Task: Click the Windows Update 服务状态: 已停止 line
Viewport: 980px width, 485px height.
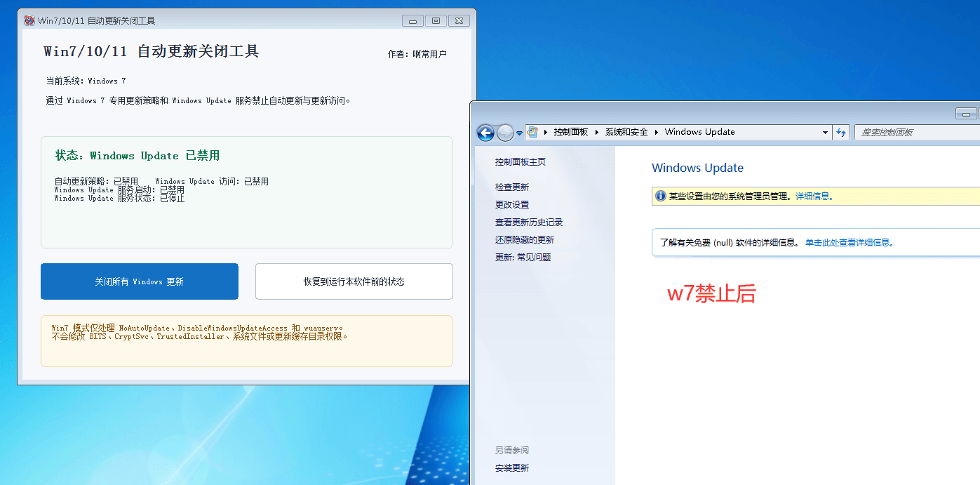Action: tap(120, 199)
